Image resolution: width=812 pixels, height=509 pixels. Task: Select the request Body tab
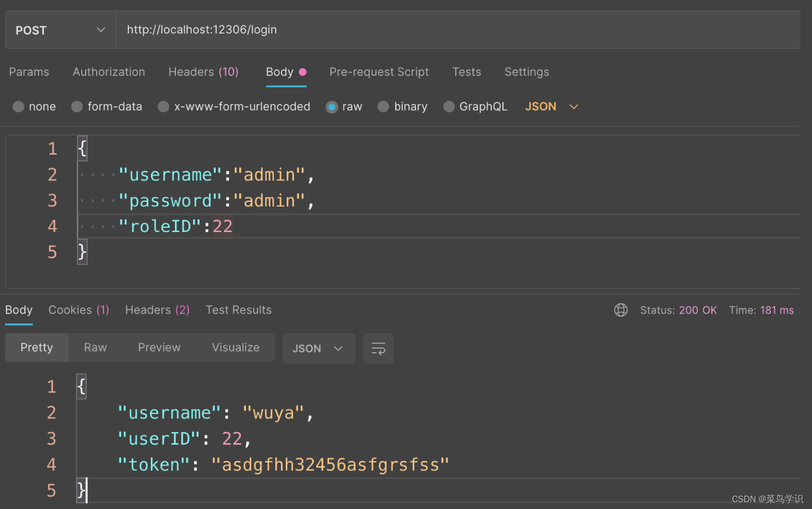pyautogui.click(x=286, y=72)
